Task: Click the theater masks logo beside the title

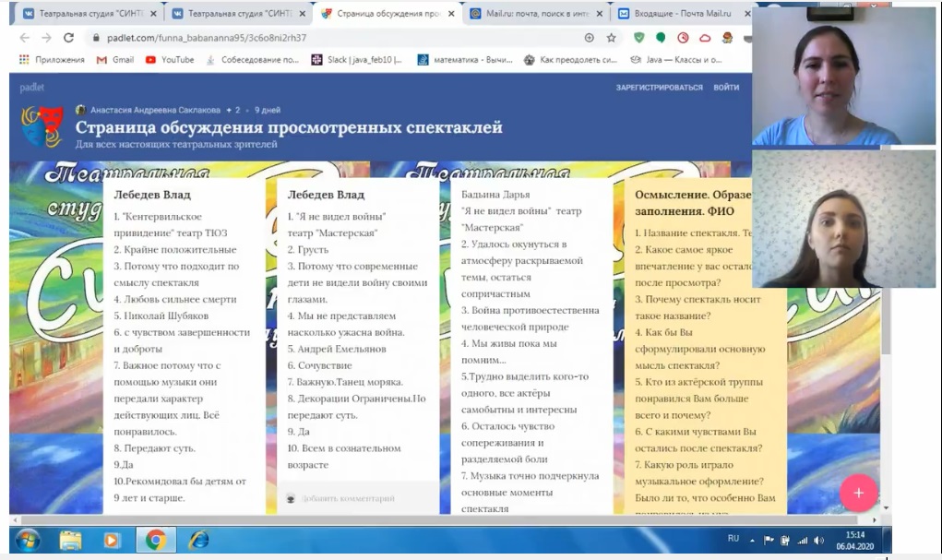Action: click(x=42, y=126)
